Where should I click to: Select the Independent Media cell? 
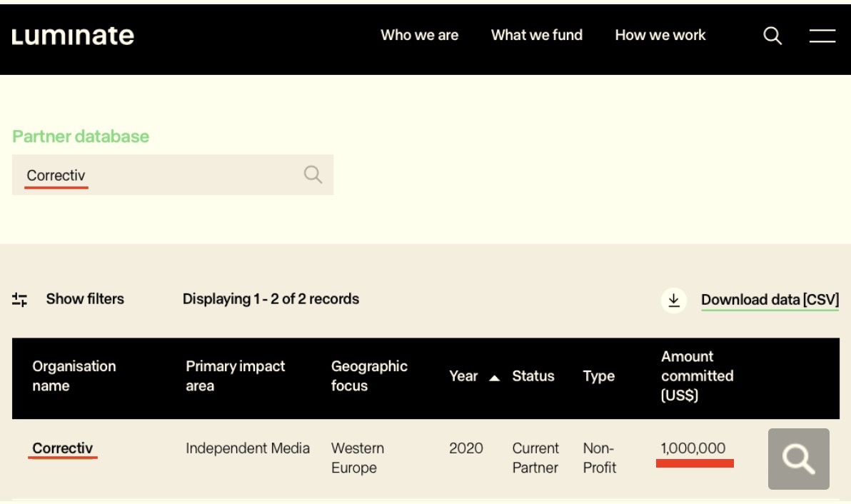248,448
